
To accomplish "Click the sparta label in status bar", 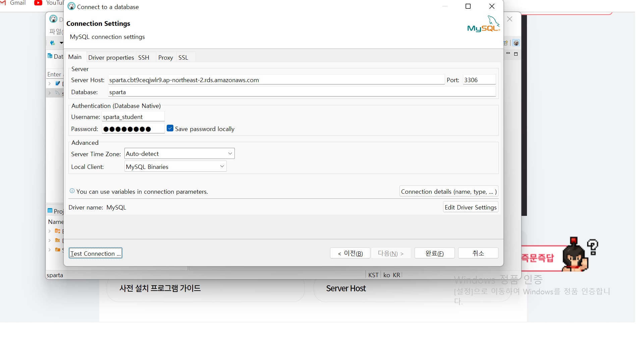I will [55, 275].
